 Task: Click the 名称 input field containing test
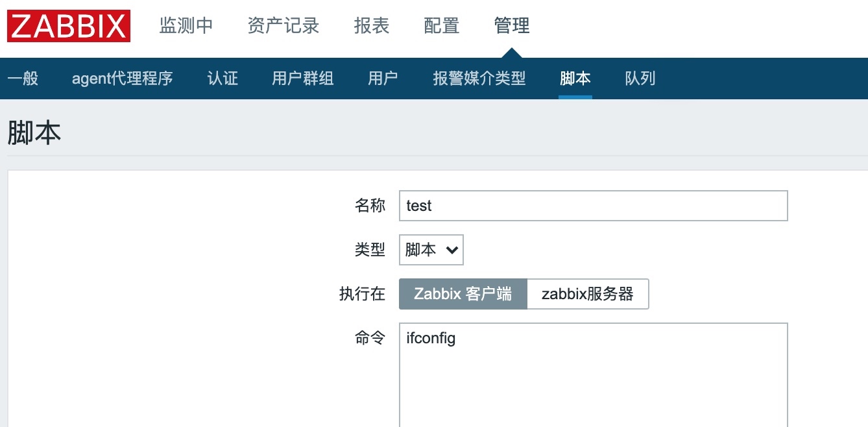pos(593,206)
